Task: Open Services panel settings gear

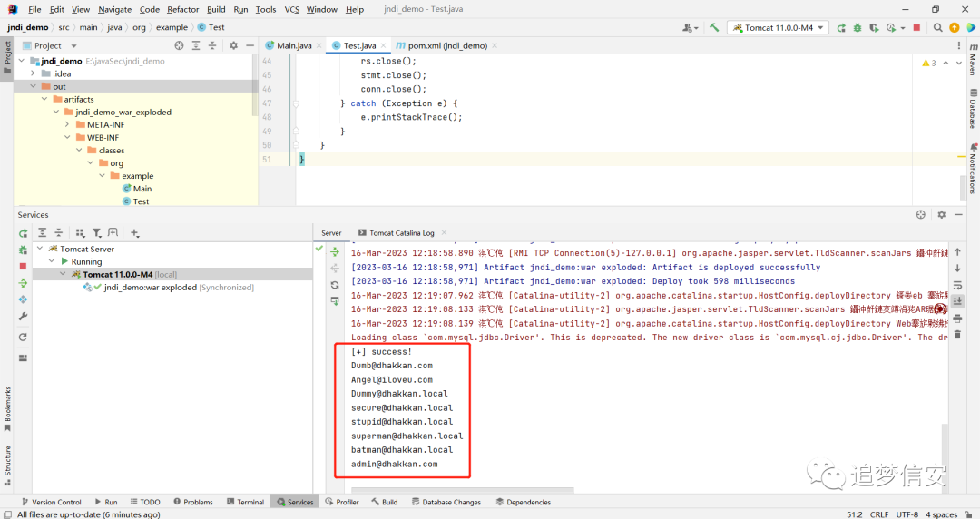Action: click(941, 214)
